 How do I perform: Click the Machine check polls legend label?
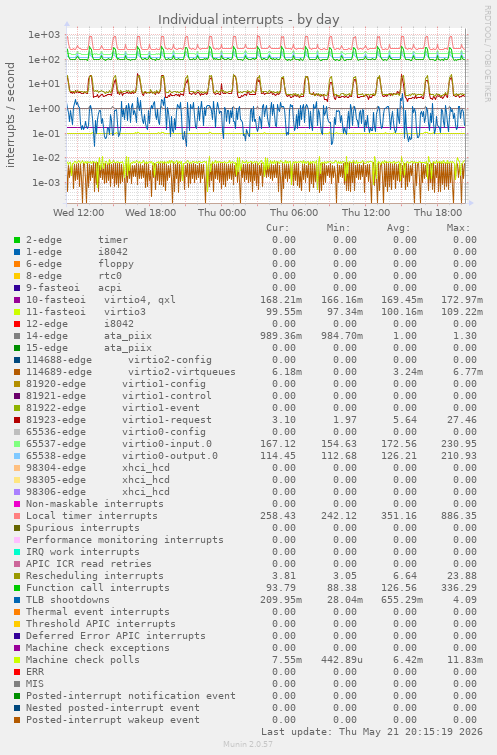83,660
